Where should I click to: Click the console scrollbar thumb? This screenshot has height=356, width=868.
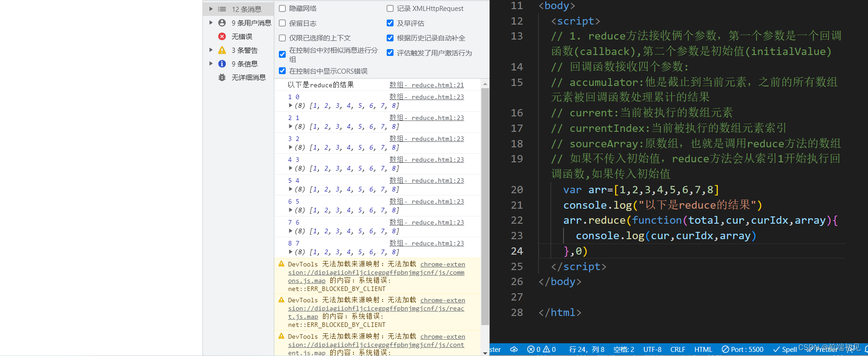pos(485,206)
